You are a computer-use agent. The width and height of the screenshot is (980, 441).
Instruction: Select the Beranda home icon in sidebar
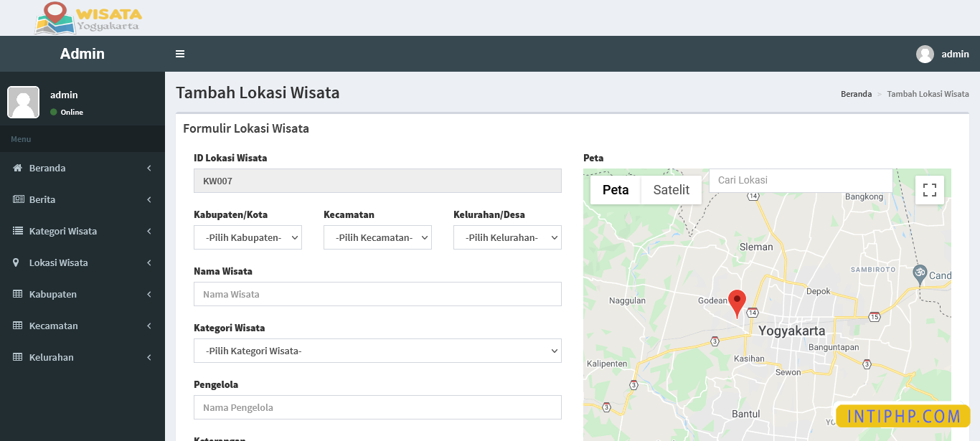click(17, 168)
